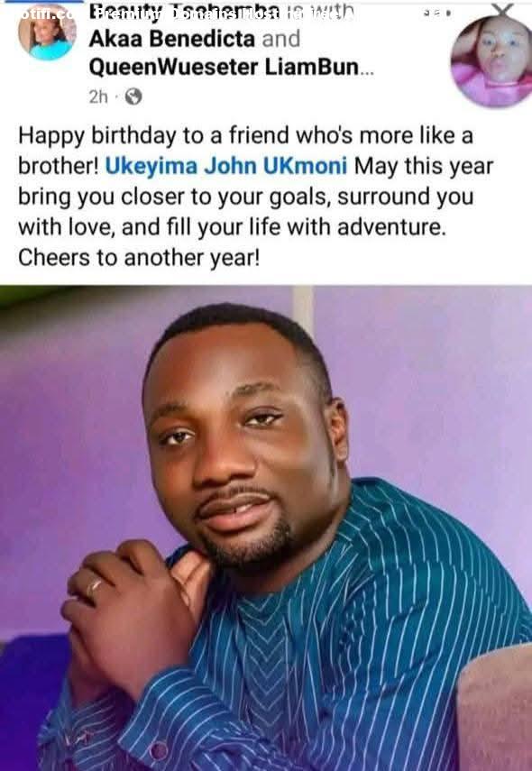The image size is (532, 771).
Task: Open the tagged Ukeyima John UKmoni profile
Action: (x=226, y=166)
